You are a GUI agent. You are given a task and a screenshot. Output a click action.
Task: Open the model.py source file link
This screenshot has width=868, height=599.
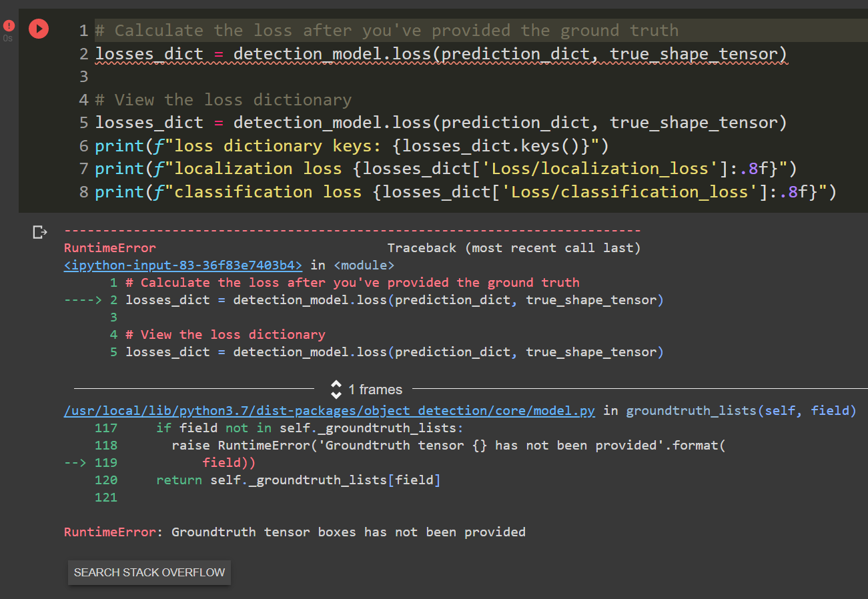tap(330, 410)
